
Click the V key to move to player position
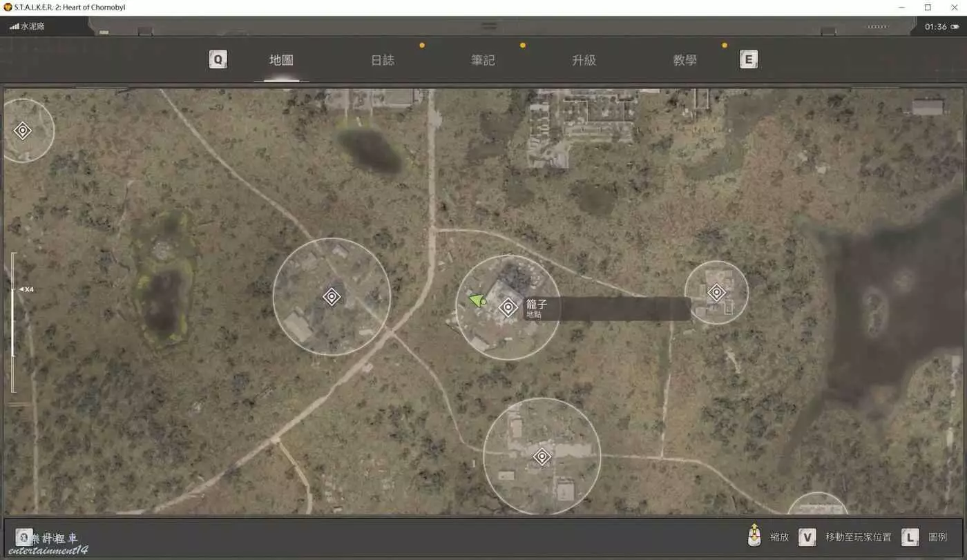(807, 537)
